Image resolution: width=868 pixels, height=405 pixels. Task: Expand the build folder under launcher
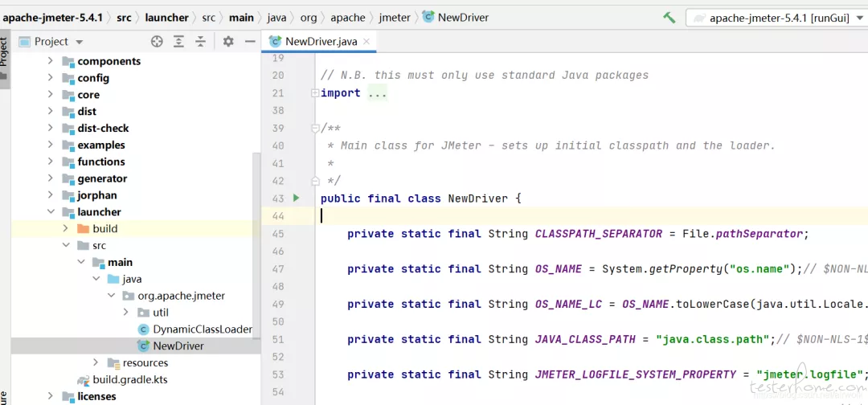coord(65,228)
